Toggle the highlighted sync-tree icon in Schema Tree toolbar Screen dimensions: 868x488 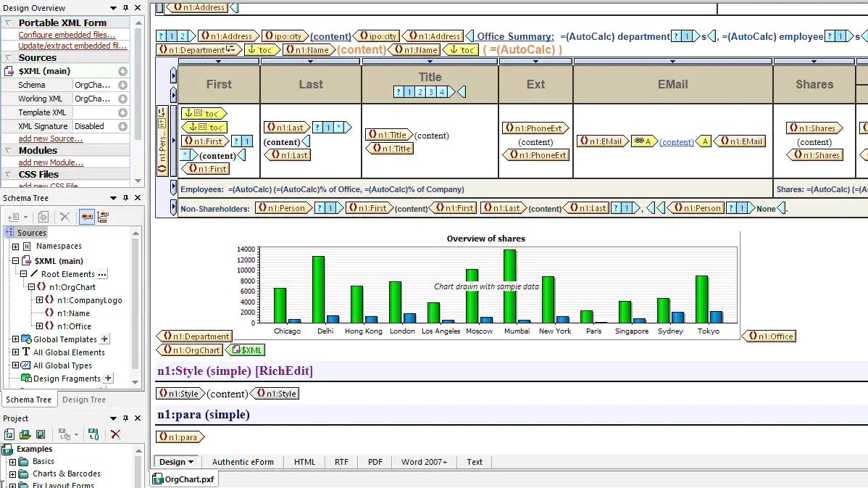point(87,217)
